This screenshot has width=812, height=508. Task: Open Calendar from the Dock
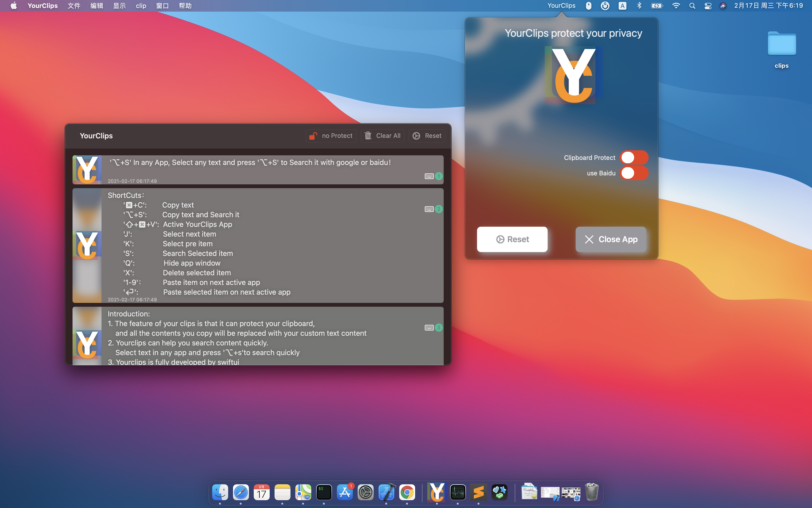click(262, 492)
